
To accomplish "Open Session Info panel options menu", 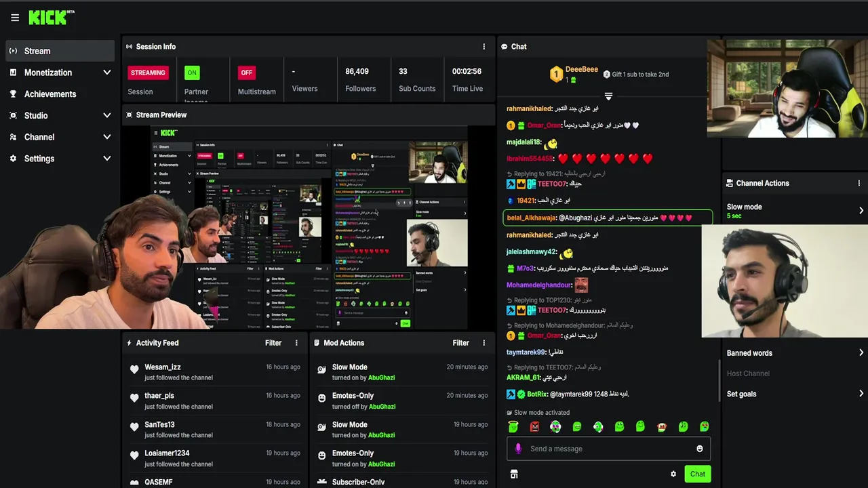I will pyautogui.click(x=484, y=47).
